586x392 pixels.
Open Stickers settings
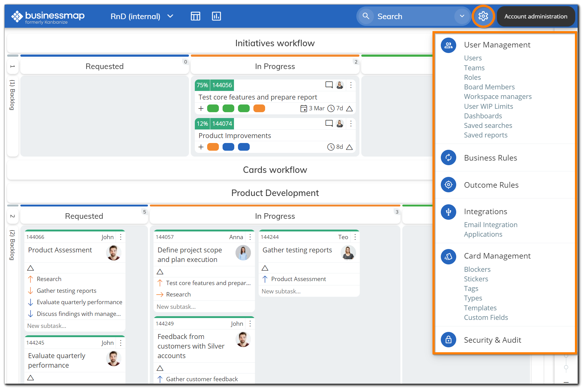tap(476, 279)
